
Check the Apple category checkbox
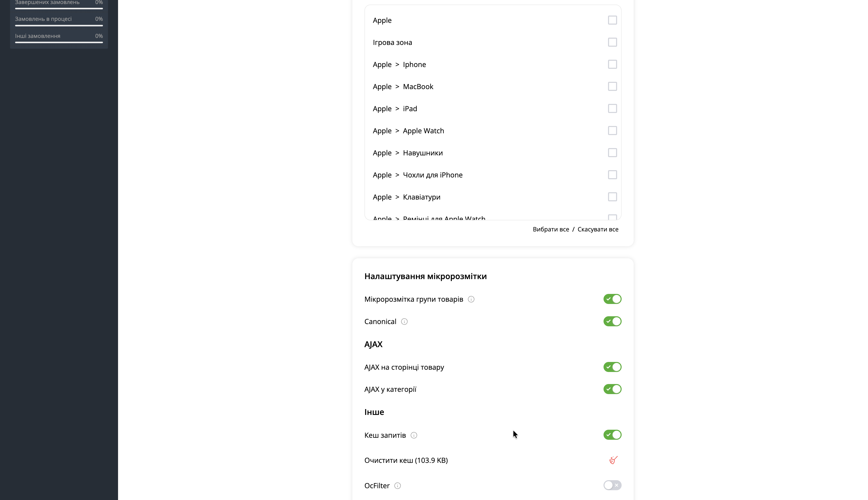(612, 20)
